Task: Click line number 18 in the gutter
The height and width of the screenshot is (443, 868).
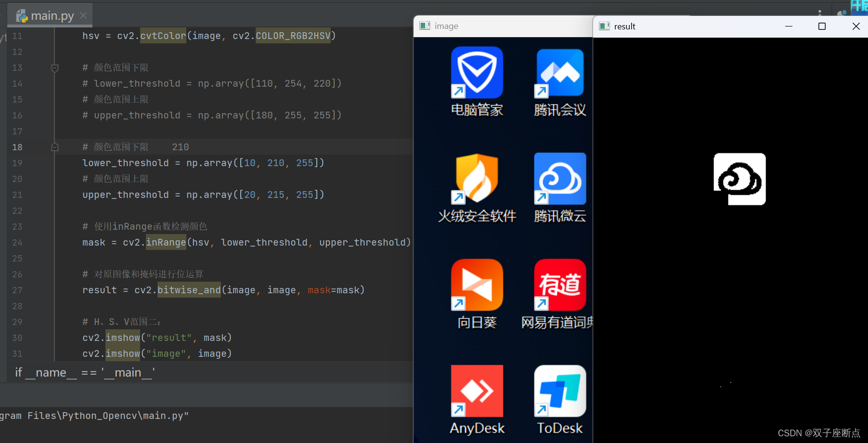Action: pos(17,147)
